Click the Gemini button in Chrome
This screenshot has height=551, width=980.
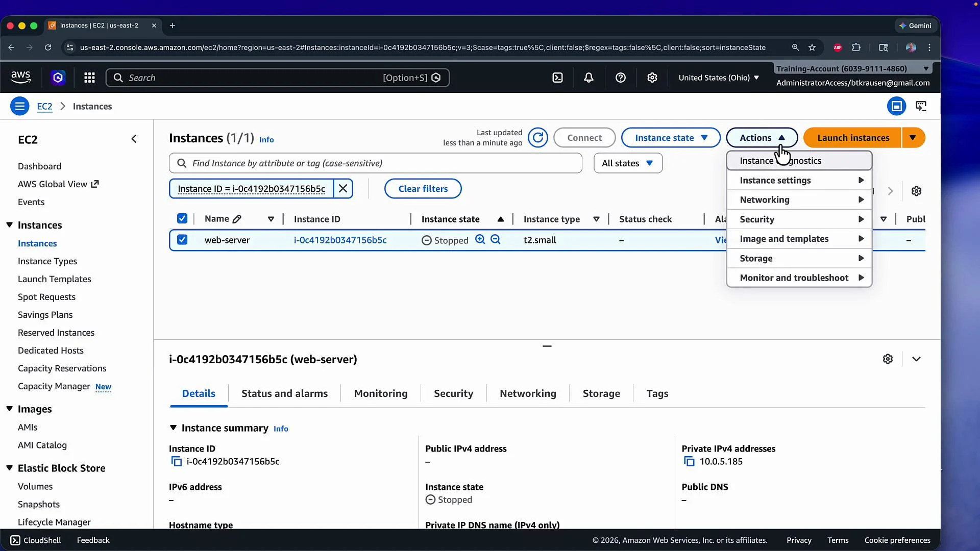(x=916, y=26)
